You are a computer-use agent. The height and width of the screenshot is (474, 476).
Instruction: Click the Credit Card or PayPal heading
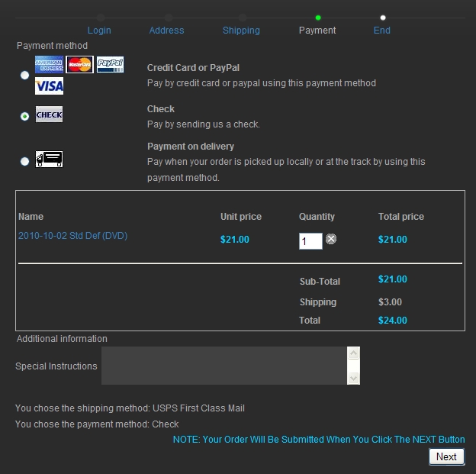[193, 68]
